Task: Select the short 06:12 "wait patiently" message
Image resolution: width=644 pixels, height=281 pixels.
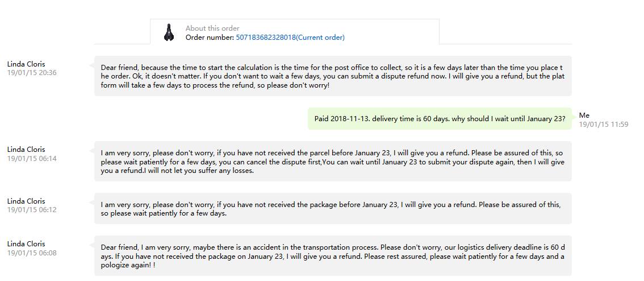Action: tap(333, 209)
